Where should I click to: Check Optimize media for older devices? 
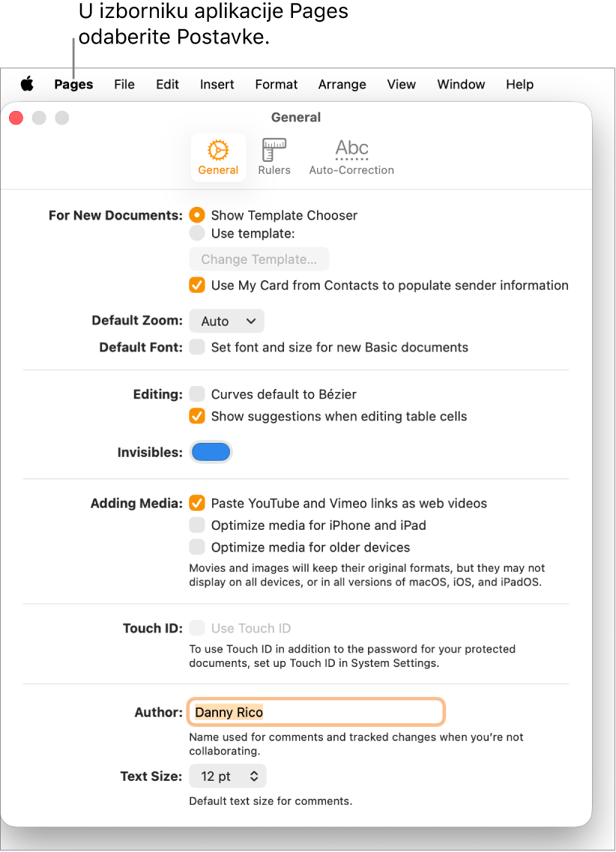(x=196, y=547)
